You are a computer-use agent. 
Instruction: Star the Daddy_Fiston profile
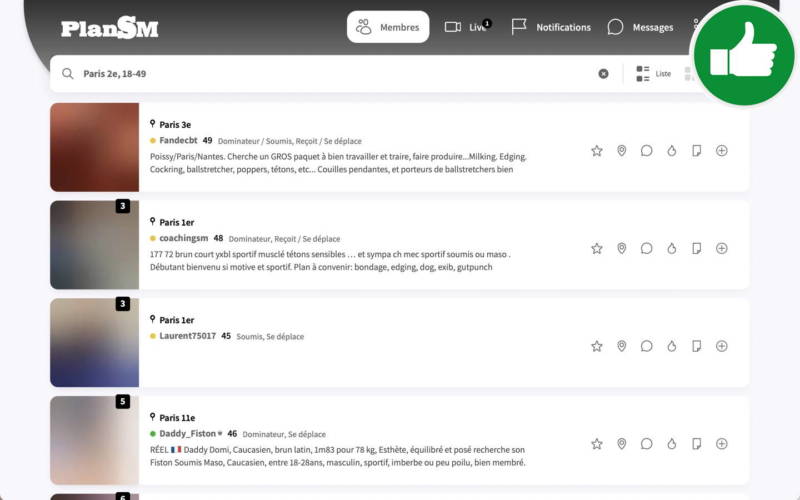tap(597, 444)
